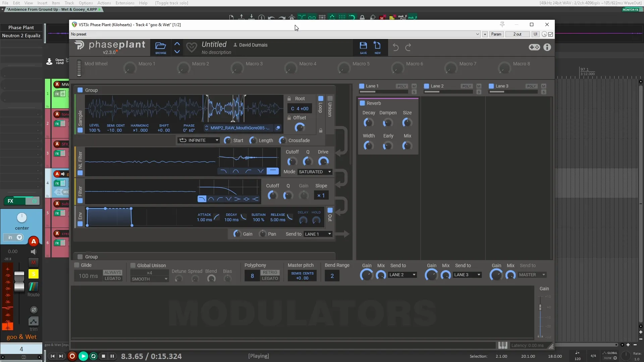
Task: Disable the Sample generator module
Action: click(x=80, y=130)
